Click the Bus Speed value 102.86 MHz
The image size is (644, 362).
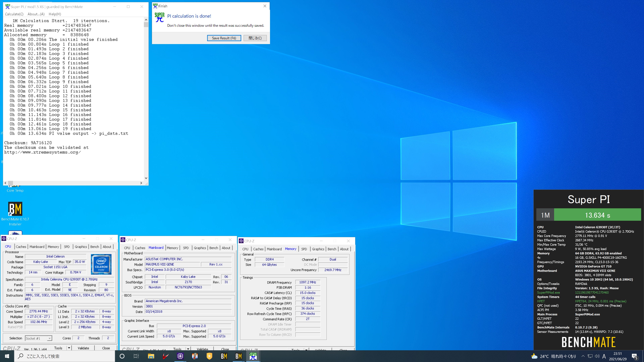click(x=39, y=322)
